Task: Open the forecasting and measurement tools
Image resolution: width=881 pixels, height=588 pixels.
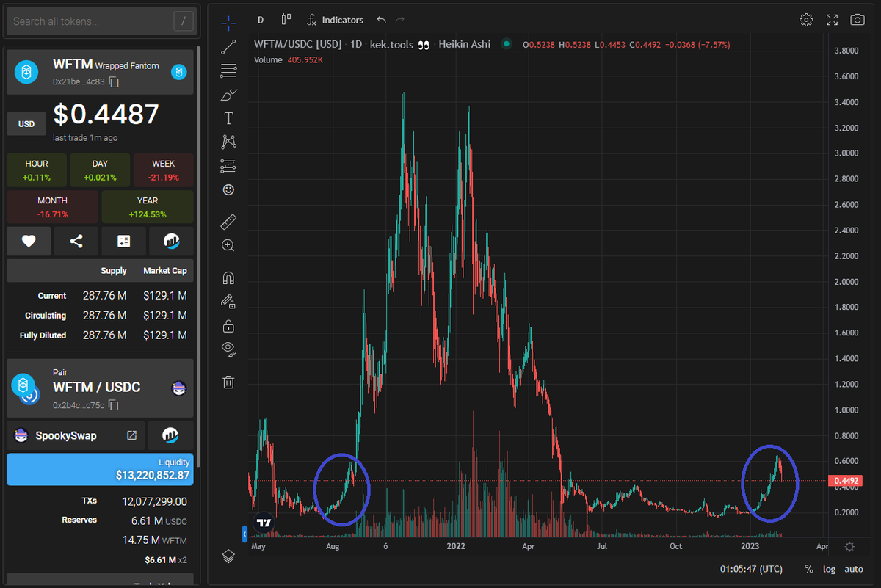Action: click(228, 166)
